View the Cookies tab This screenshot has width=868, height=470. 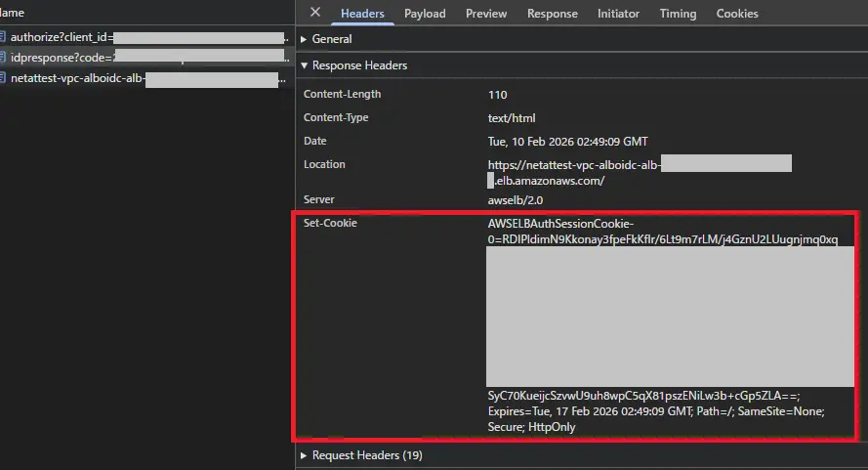pos(737,14)
